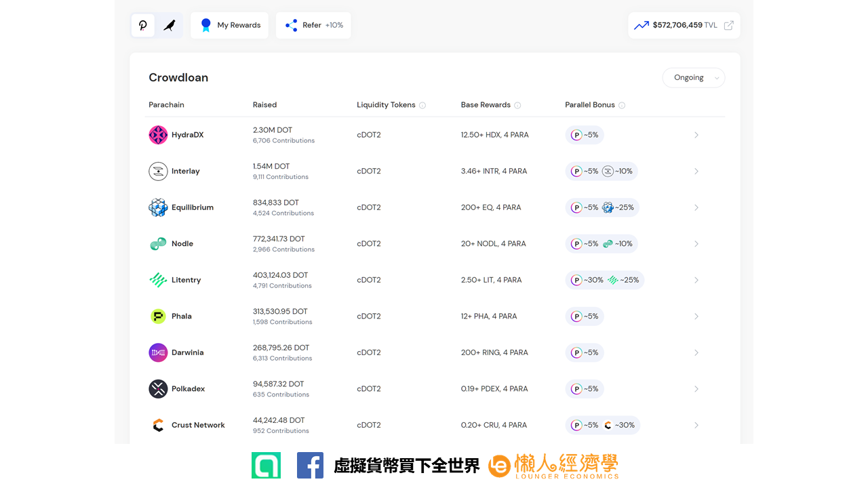This screenshot has height=488, width=868.
Task: Click the 94,587.32 DOT raised value
Action: [278, 384]
